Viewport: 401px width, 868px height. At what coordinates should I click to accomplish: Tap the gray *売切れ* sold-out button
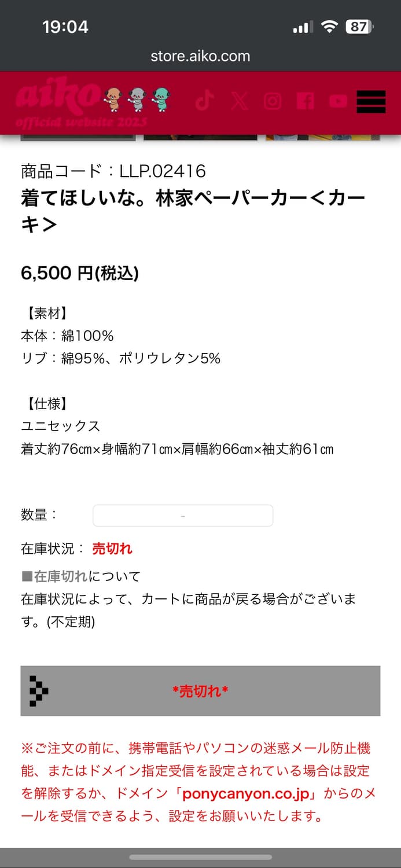coord(200,691)
